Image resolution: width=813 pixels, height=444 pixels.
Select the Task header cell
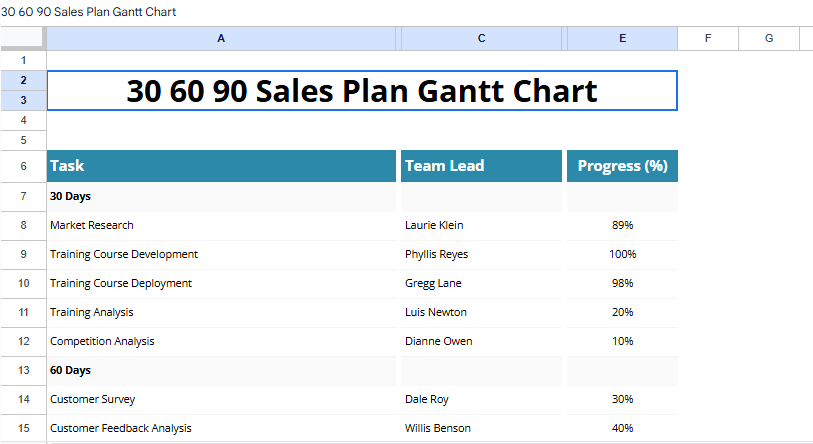tap(221, 166)
